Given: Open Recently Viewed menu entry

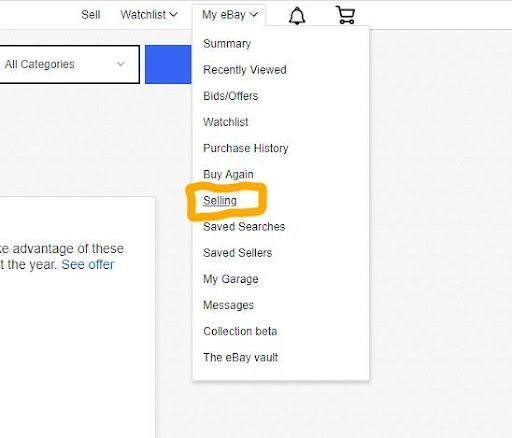Looking at the screenshot, I should point(245,70).
